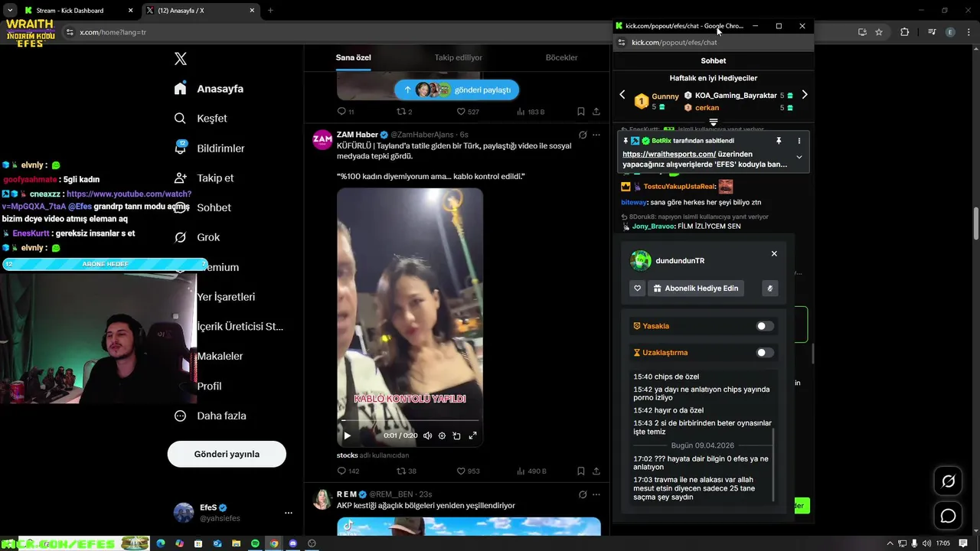The height and width of the screenshot is (551, 980).
Task: Open the stocks user link
Action: (x=347, y=455)
